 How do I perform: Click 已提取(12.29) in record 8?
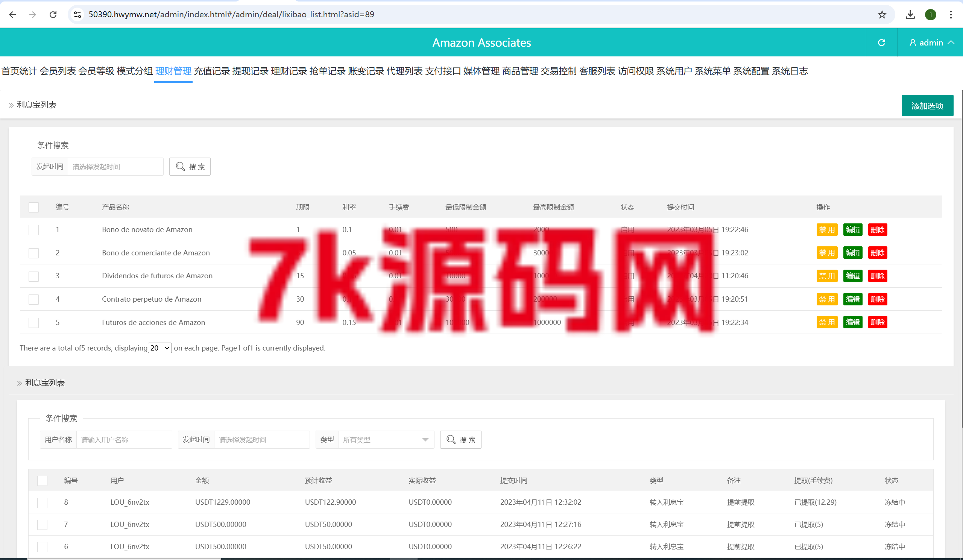[x=816, y=502]
